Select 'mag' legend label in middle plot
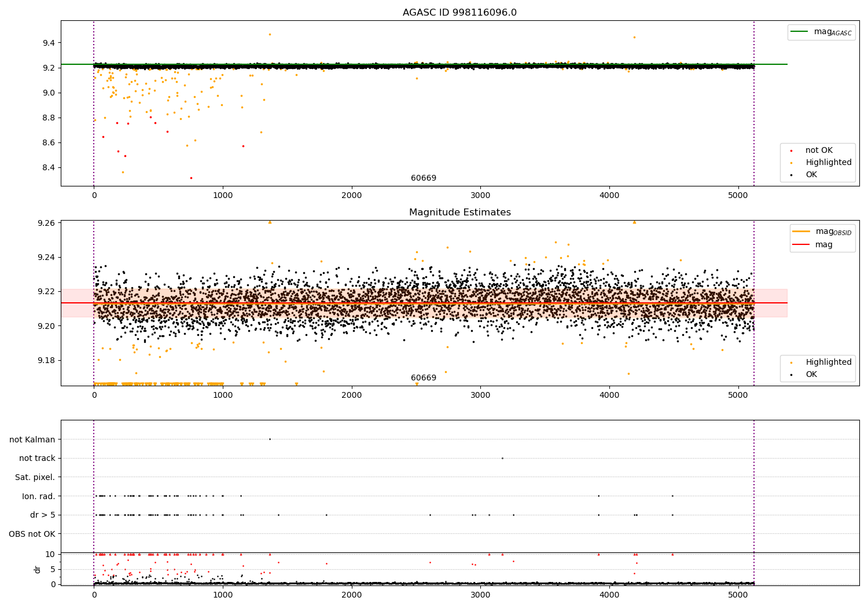This screenshot has height=608, width=868. (x=824, y=245)
